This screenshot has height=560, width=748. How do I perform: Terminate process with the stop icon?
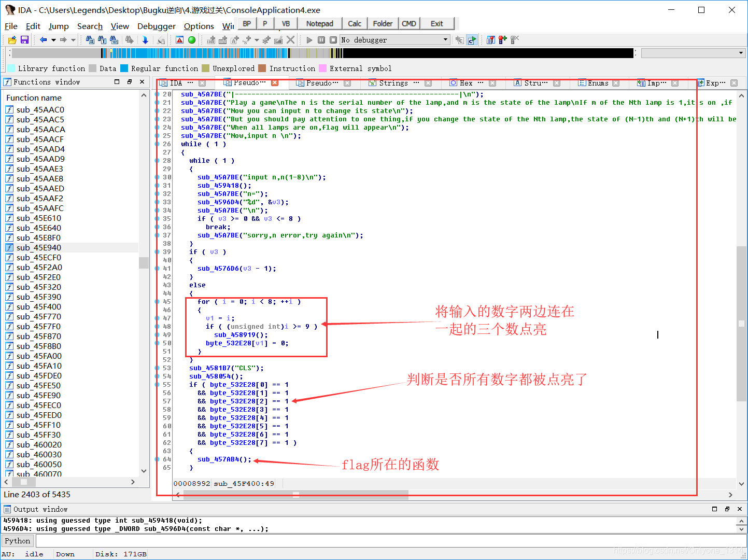pos(333,40)
